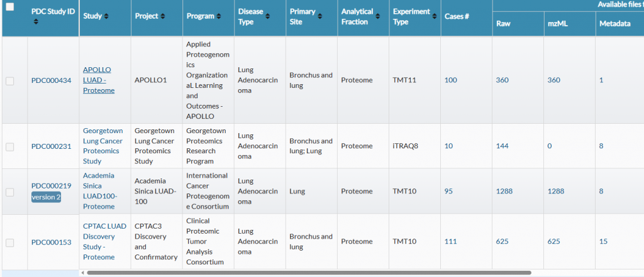Mark the PDC000153 row checkbox
The height and width of the screenshot is (277, 644).
(10, 242)
